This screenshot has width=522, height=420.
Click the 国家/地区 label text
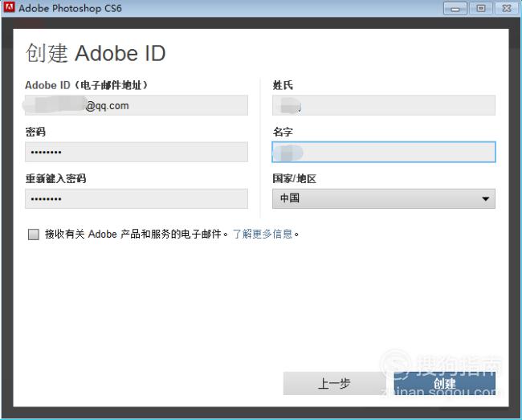click(x=294, y=179)
